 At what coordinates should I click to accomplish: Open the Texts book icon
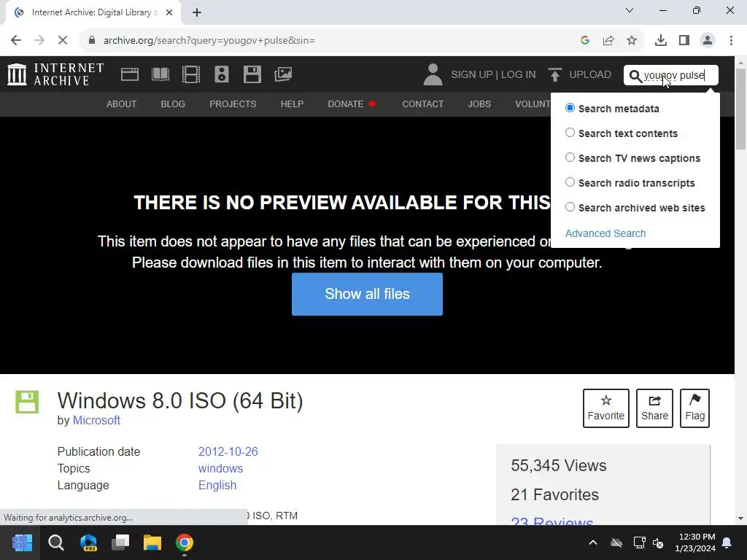click(160, 74)
